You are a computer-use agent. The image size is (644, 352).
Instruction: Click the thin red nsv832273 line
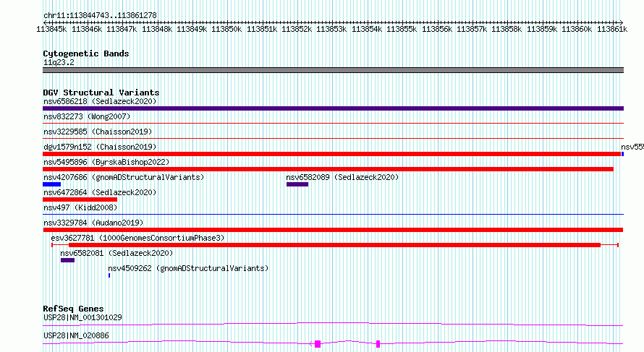(333, 123)
